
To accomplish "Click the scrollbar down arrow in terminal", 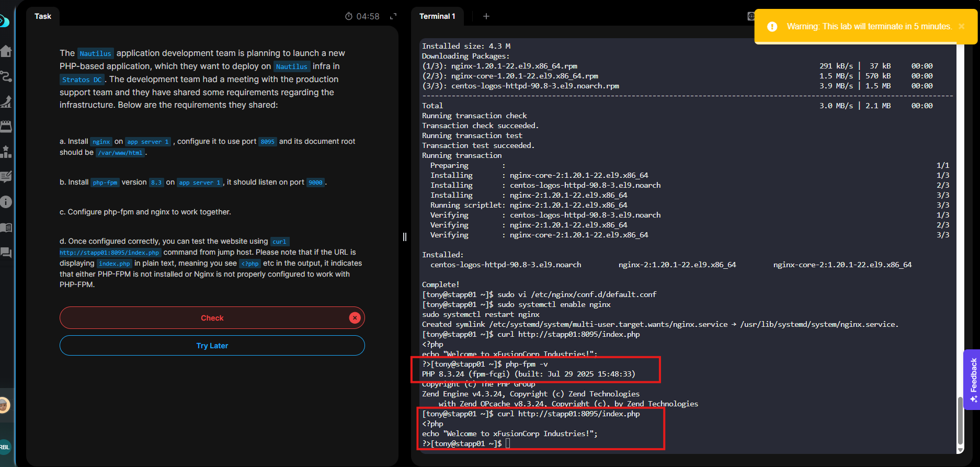I will (960, 450).
